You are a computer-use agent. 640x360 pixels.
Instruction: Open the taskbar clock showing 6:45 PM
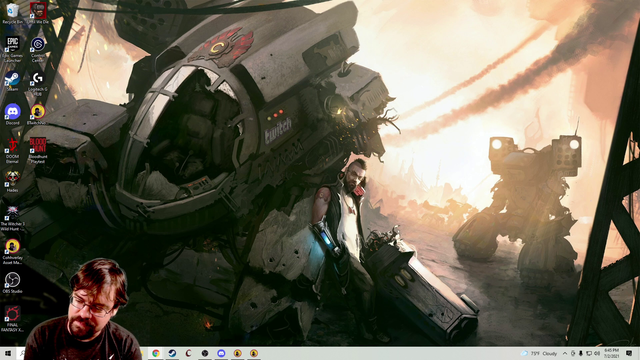[x=611, y=353]
